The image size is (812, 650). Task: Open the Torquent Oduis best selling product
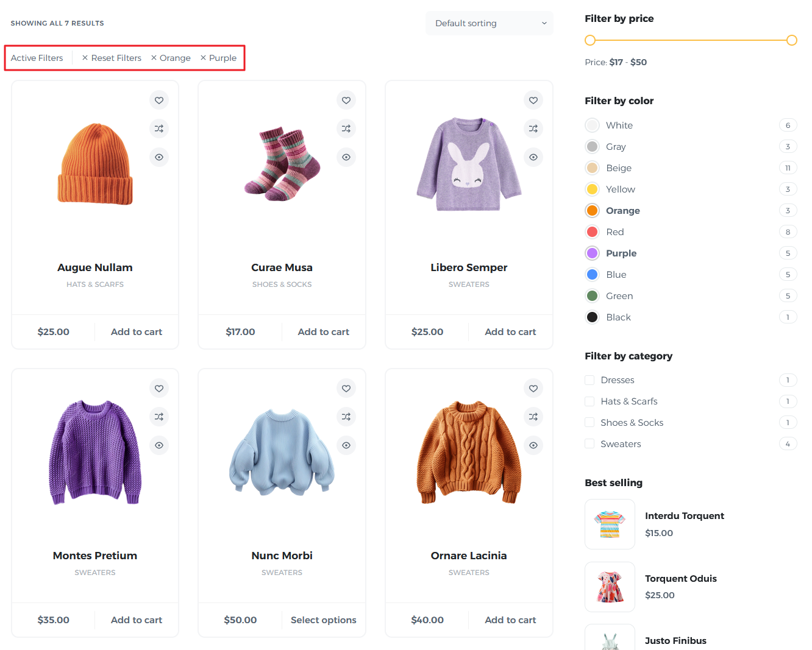(681, 578)
